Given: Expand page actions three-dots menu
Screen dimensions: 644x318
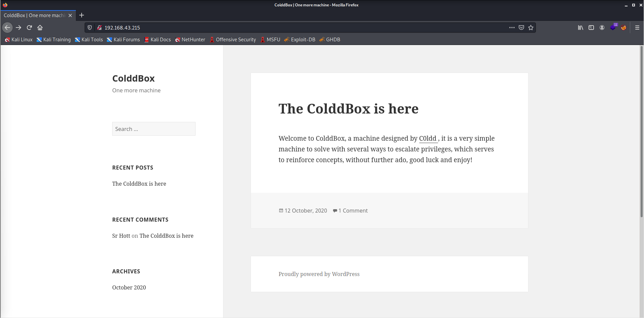Looking at the screenshot, I should coord(512,28).
